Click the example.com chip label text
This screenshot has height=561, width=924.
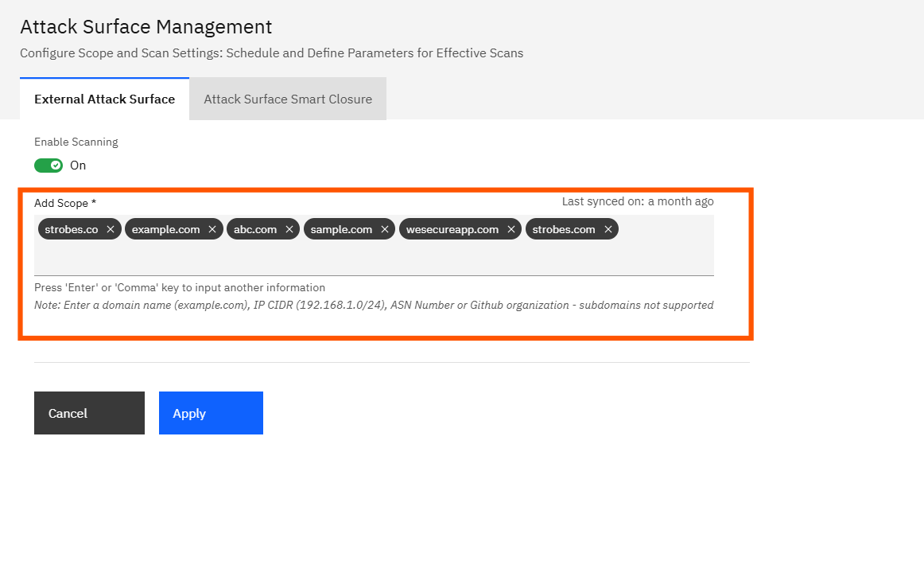pyautogui.click(x=165, y=229)
